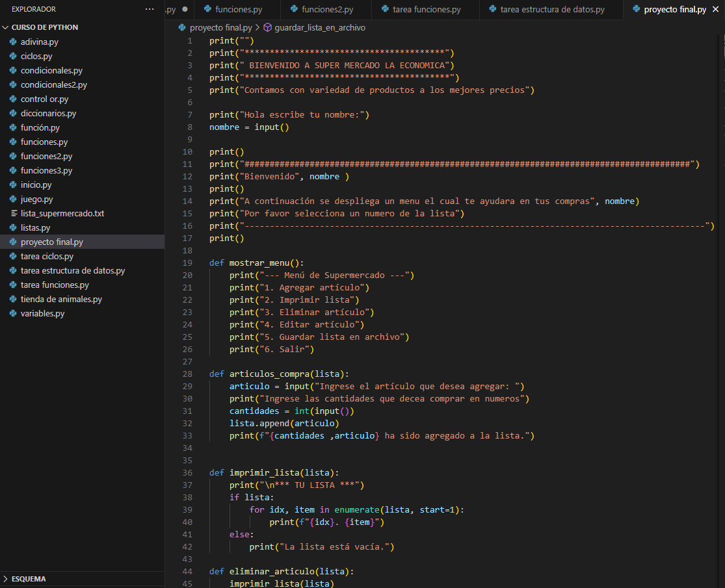Select funciones2.py in the explorer tree
725x588 pixels.
(x=83, y=156)
